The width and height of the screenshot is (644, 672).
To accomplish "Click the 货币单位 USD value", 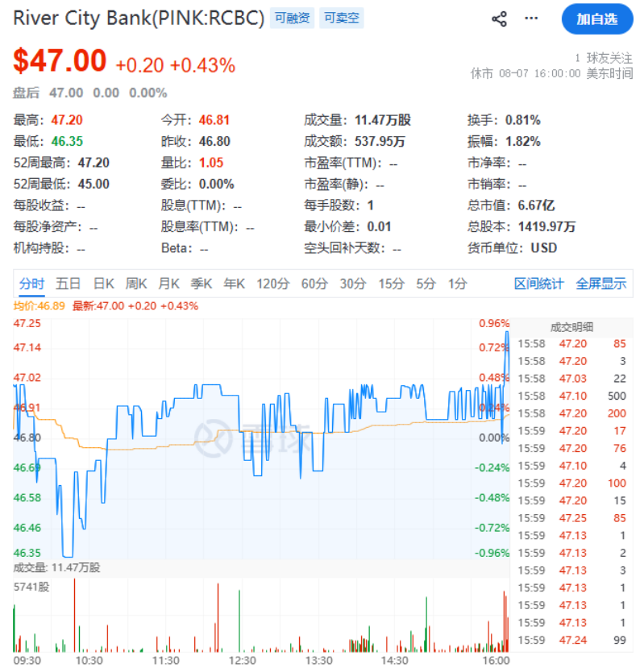I will (544, 248).
